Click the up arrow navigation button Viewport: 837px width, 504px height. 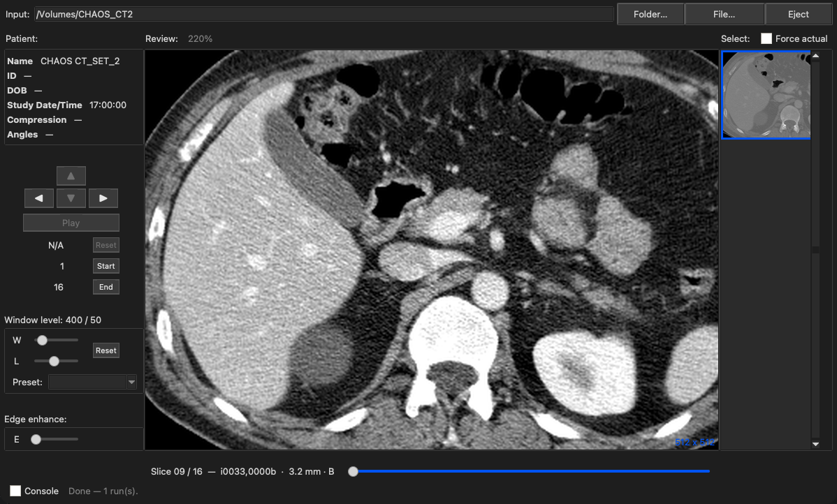click(x=71, y=175)
